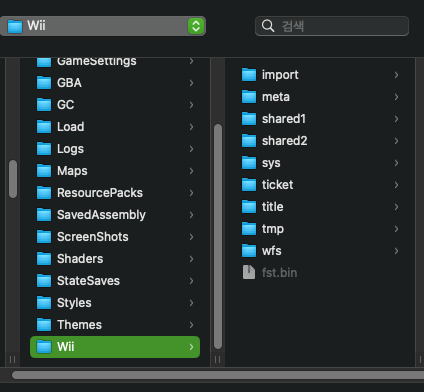Select the Themes folder row
The image size is (424, 392).
(x=115, y=325)
